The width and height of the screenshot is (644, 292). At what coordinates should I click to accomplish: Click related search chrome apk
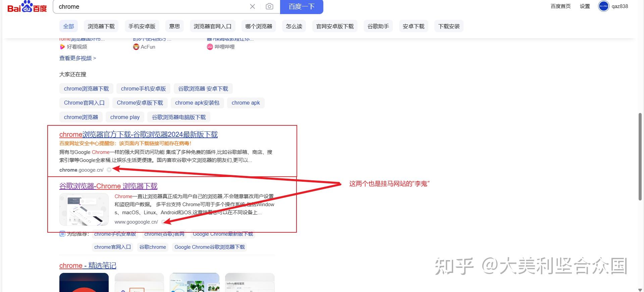[246, 103]
